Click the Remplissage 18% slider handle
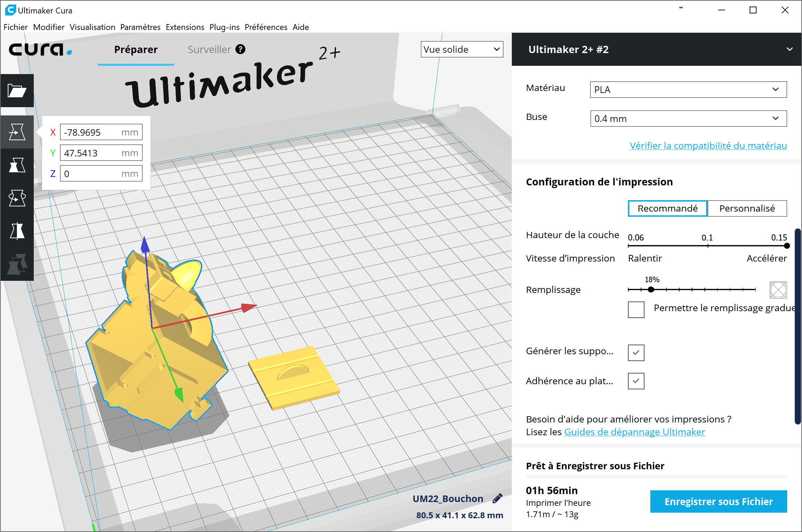Screen dimensions: 802x532 click(651, 289)
